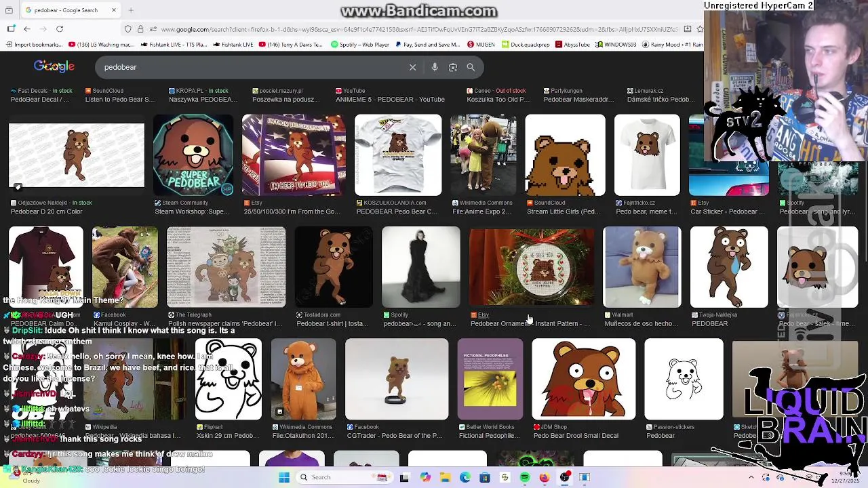Switch to Spotify from the taskbar
The height and width of the screenshot is (488, 868).
tap(524, 477)
